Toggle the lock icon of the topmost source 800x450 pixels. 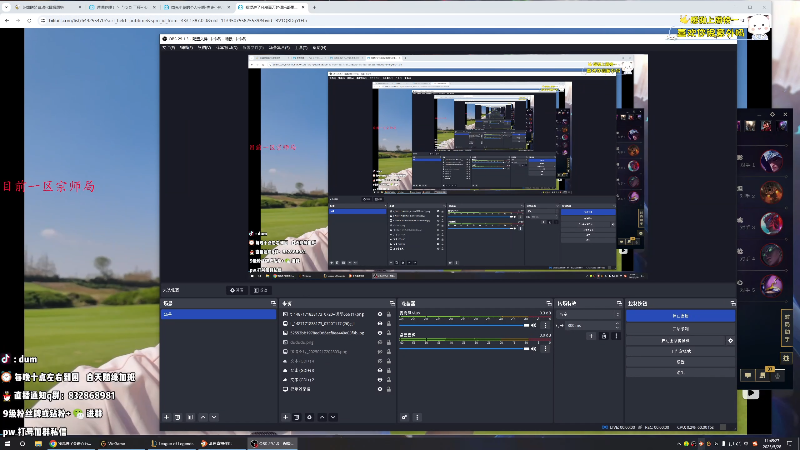[390, 314]
